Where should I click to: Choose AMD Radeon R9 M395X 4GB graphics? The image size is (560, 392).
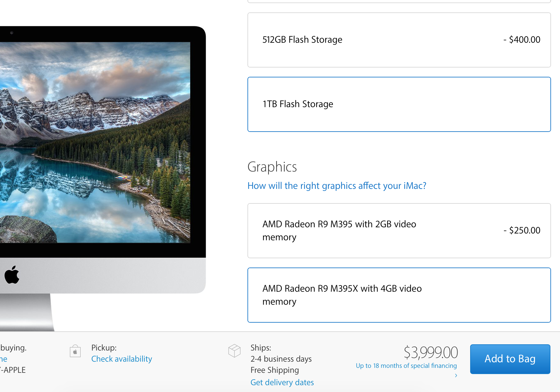[399, 295]
